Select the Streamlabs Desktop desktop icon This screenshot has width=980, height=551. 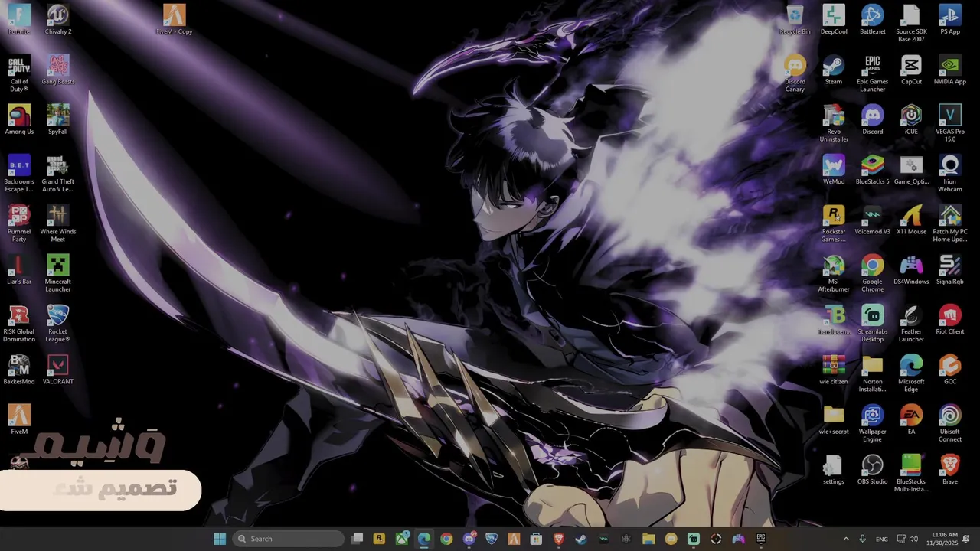873,324
